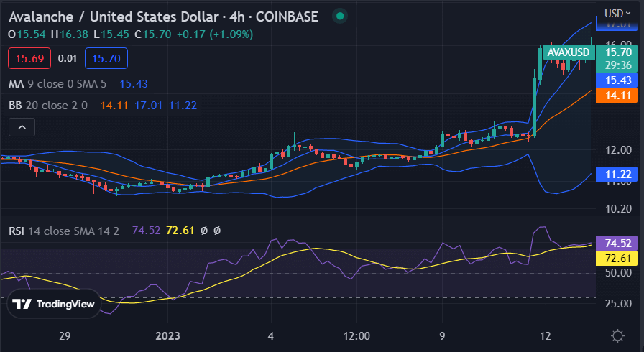Click the green market status dot
The height and width of the screenshot is (352, 644).
click(340, 16)
